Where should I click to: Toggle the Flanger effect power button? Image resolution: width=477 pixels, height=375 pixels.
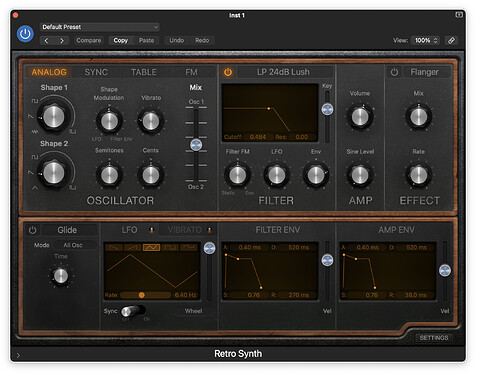(394, 72)
